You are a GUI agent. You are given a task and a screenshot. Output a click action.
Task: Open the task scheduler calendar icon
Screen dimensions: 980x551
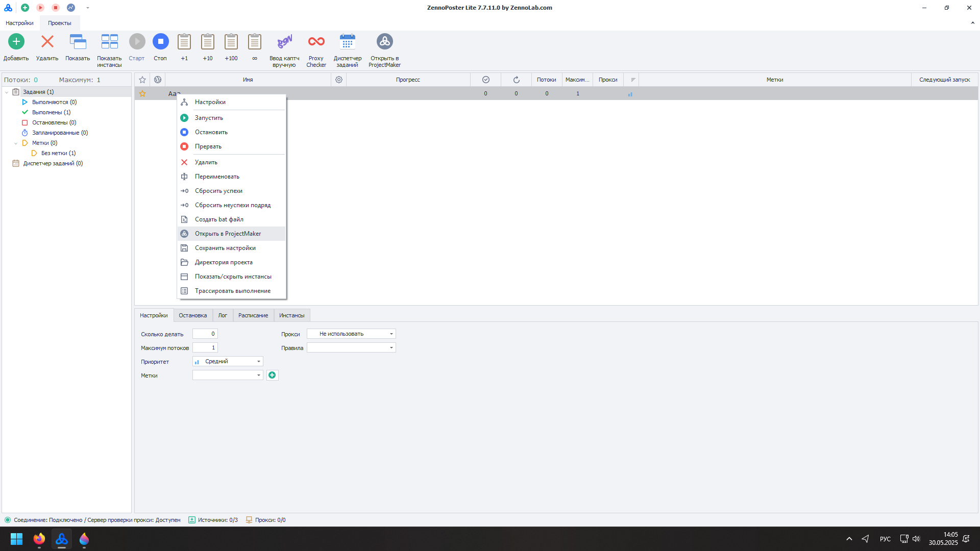pos(347,42)
